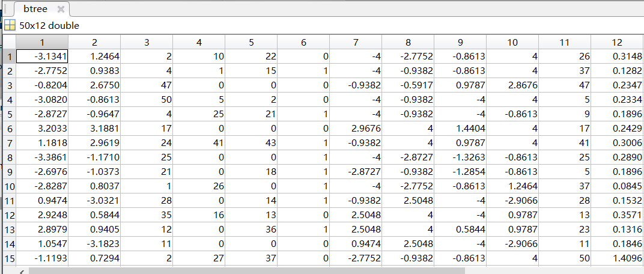This screenshot has width=644, height=274.
Task: Click the cell with value 1.0547
Action: pos(42,244)
